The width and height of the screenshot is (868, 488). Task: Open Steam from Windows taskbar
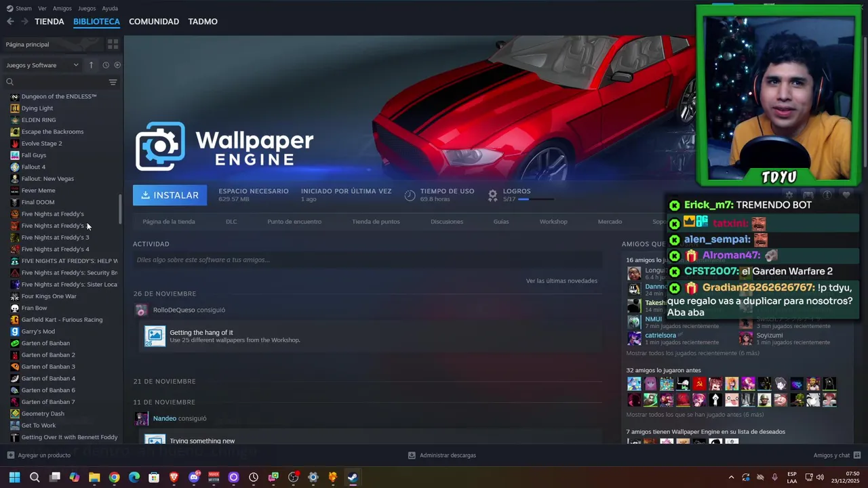click(x=353, y=477)
